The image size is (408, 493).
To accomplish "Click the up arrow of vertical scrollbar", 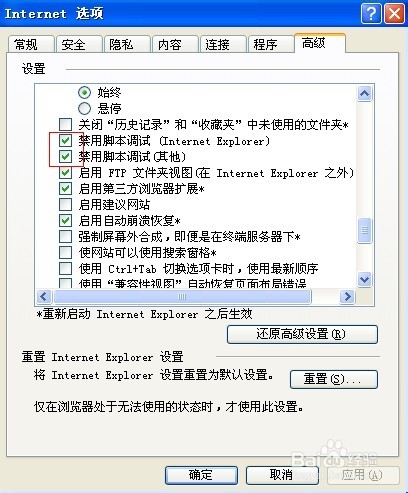I will 364,93.
